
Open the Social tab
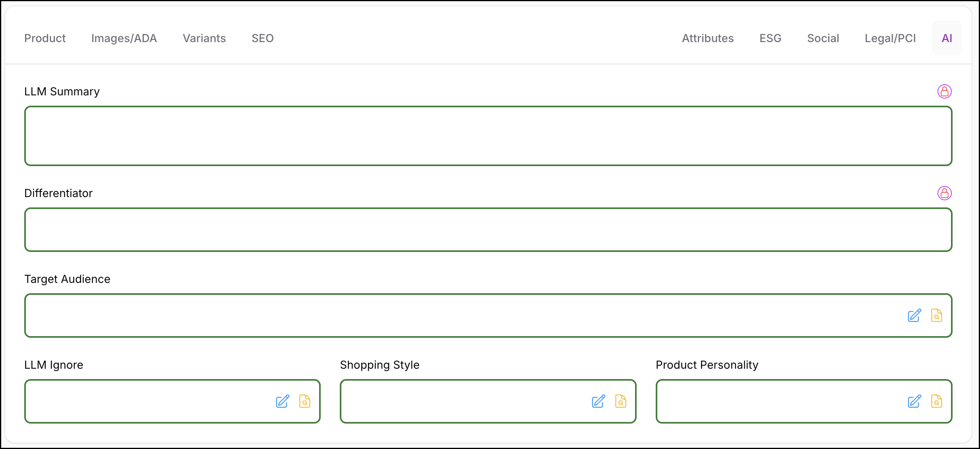[x=823, y=38]
